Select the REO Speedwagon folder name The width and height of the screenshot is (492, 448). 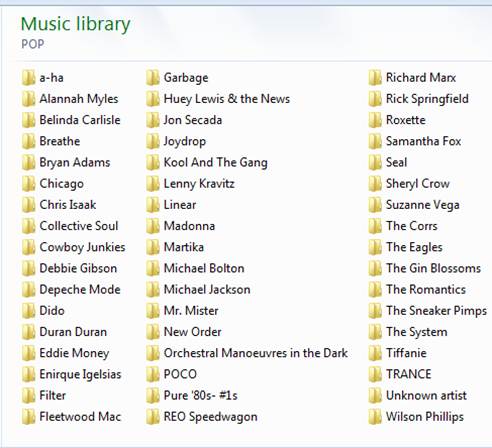coord(211,417)
